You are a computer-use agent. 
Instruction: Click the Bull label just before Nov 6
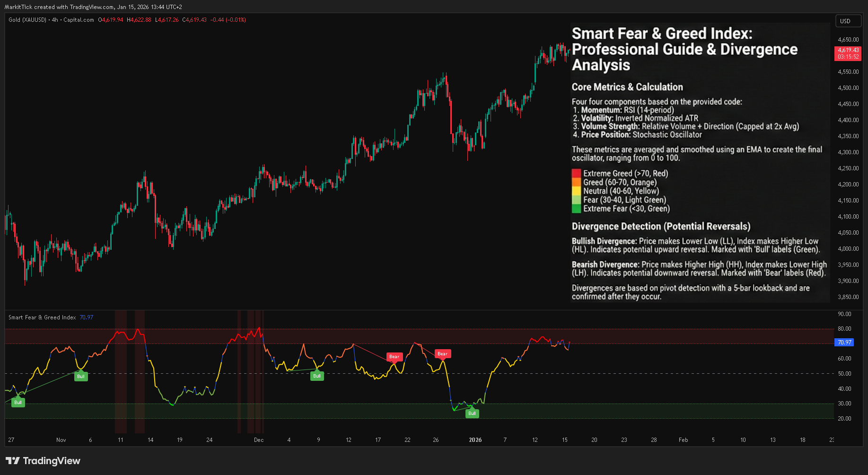[81, 377]
